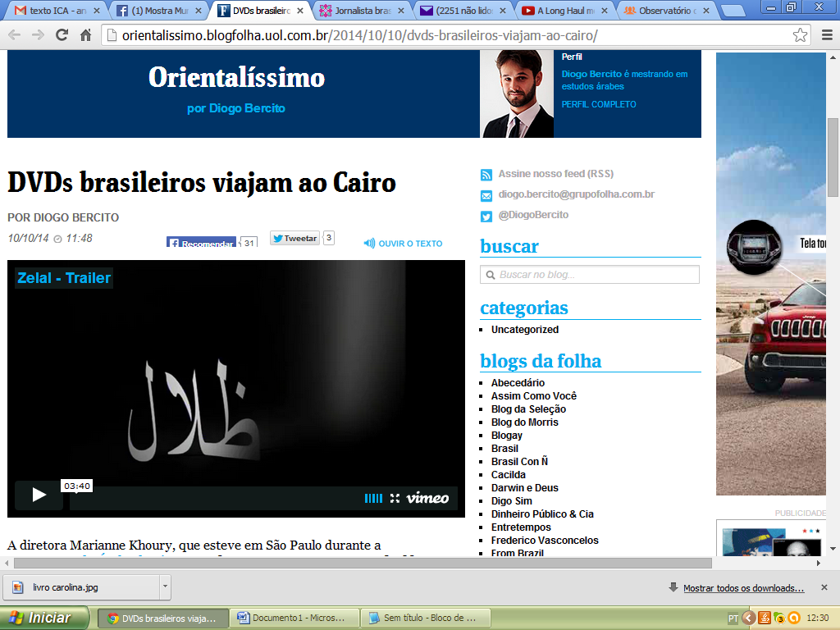This screenshot has height=630, width=840.
Task: Open the Chrome hamburger menu
Action: [x=827, y=35]
